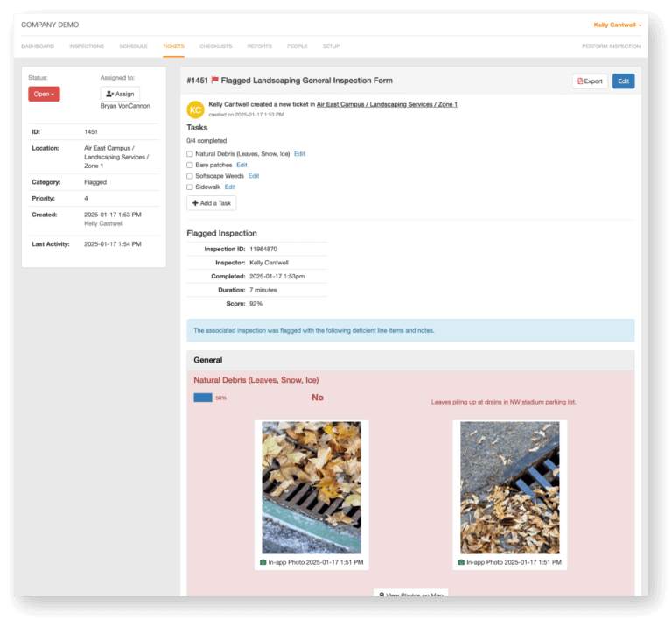The width and height of the screenshot is (672, 620).
Task: Open the left leaf-covered drain photo thumbnail
Action: pos(311,488)
